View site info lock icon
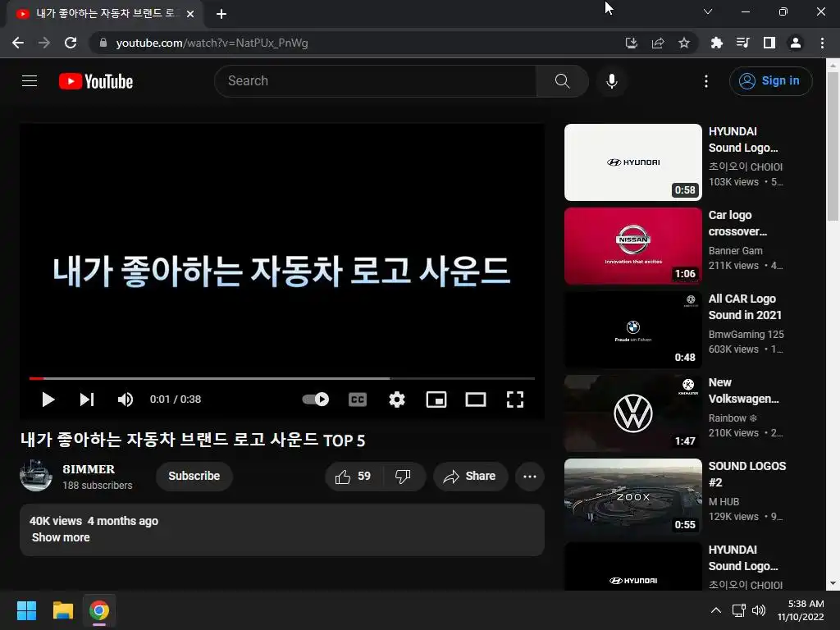 pos(103,43)
